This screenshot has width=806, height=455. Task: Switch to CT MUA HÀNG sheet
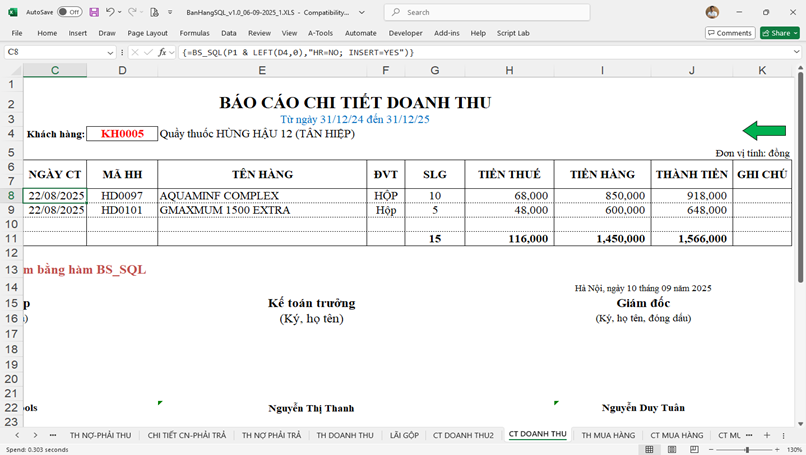(676, 435)
